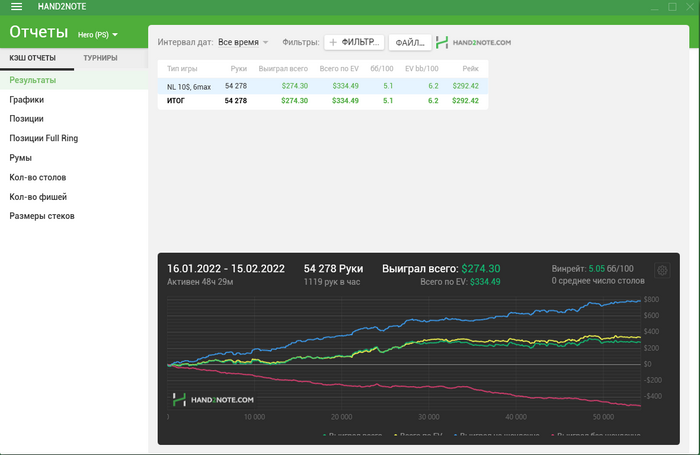Click the Hand2Note.com logo link in toolbar
The width and height of the screenshot is (700, 455).
pos(474,42)
